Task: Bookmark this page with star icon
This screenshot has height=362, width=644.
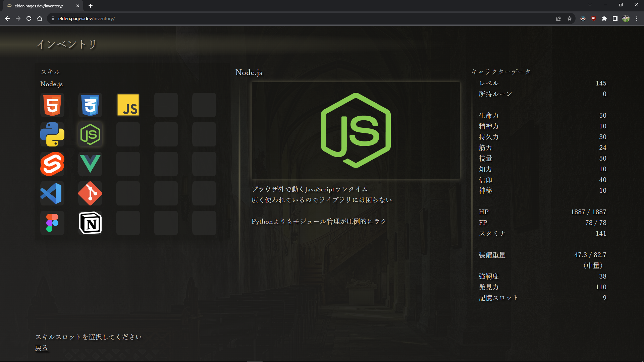Action: point(570,18)
